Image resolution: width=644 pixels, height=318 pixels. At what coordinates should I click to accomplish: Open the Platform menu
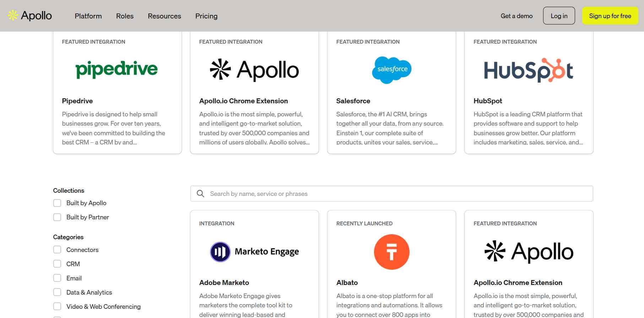click(x=88, y=16)
